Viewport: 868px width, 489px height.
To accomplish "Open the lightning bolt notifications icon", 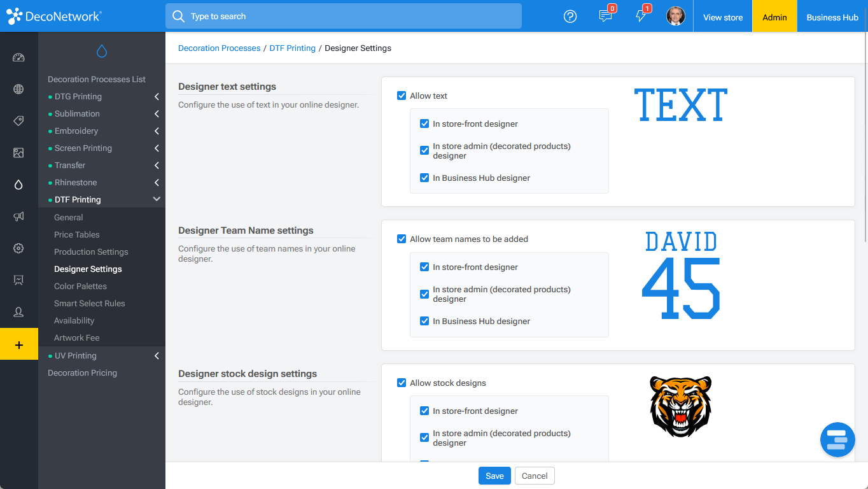I will (641, 17).
